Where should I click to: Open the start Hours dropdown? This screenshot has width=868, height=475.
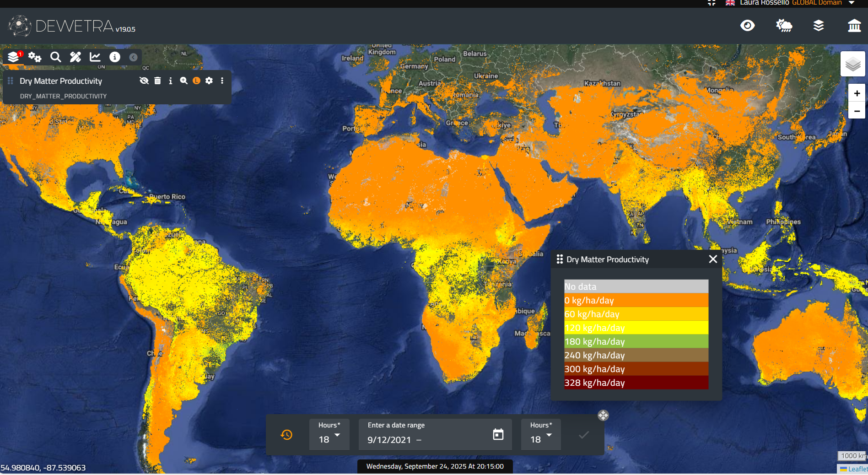point(329,435)
